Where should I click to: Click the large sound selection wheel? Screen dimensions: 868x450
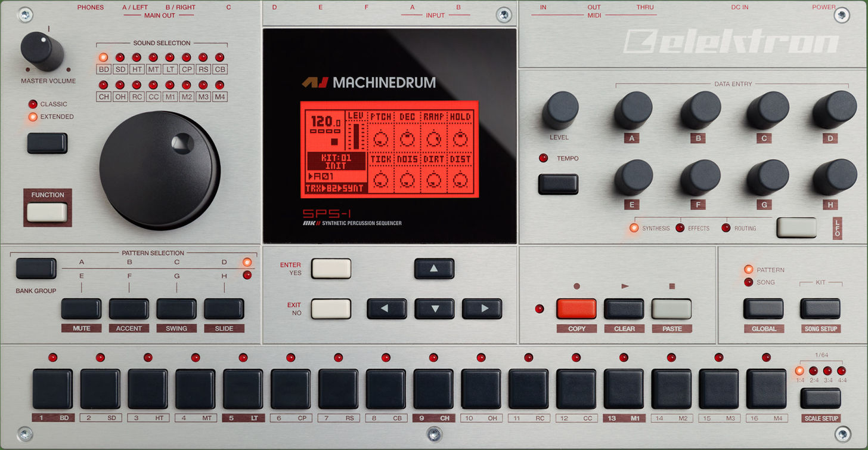tap(160, 170)
